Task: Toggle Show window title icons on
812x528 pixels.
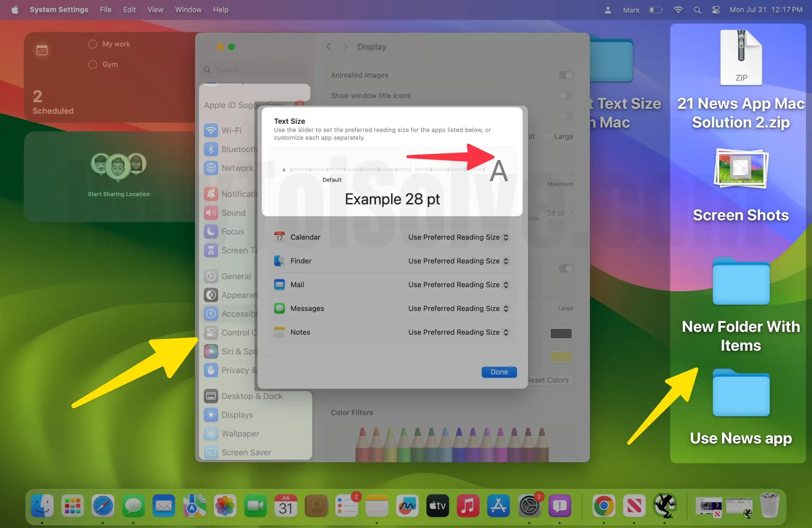Action: pyautogui.click(x=565, y=95)
